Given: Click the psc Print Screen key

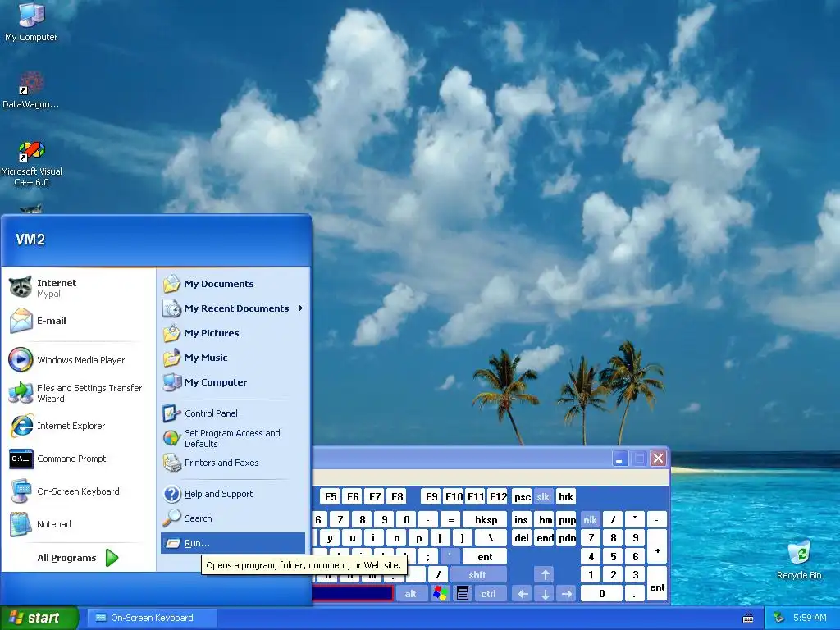Looking at the screenshot, I should coord(523,497).
